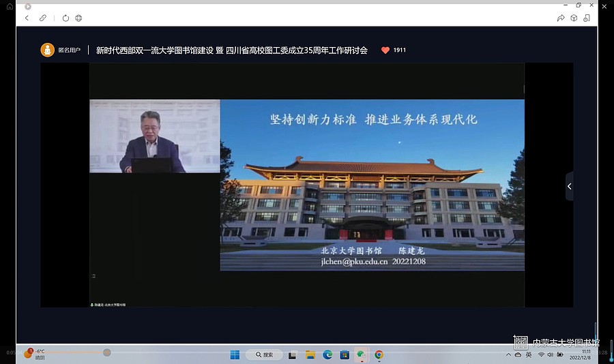Click the orange anonymous user avatar
Screen dimensions: 614x364
[47, 50]
